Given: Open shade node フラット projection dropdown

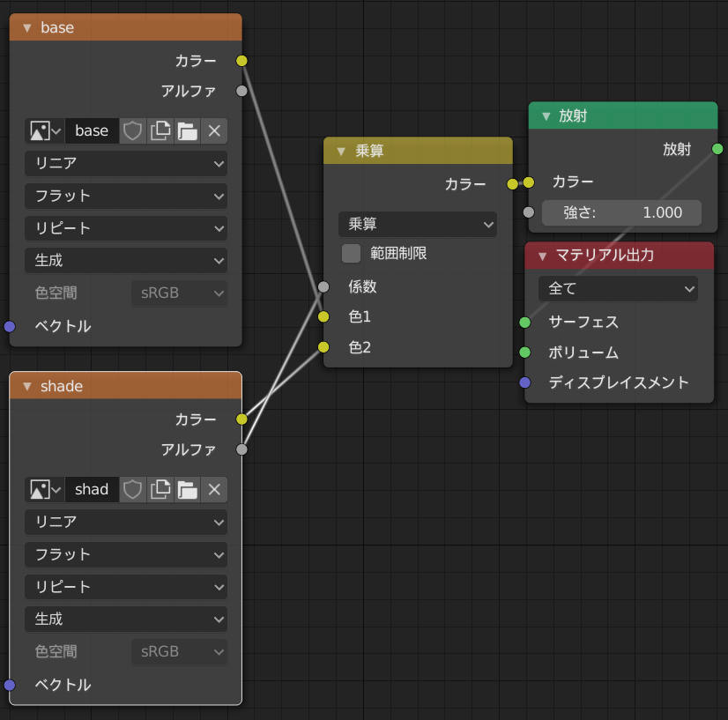Looking at the screenshot, I should coord(126,554).
